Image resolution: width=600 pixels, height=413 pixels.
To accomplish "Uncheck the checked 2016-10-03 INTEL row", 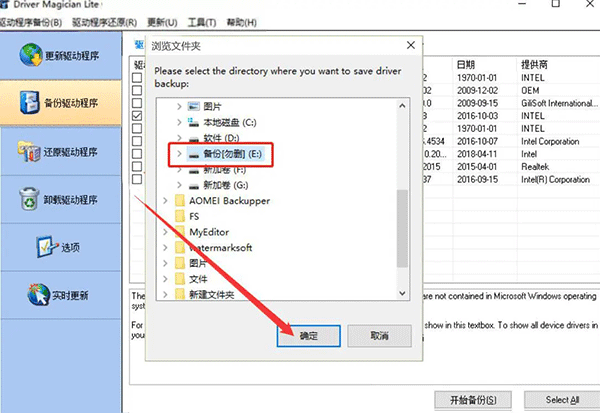I will (137, 116).
